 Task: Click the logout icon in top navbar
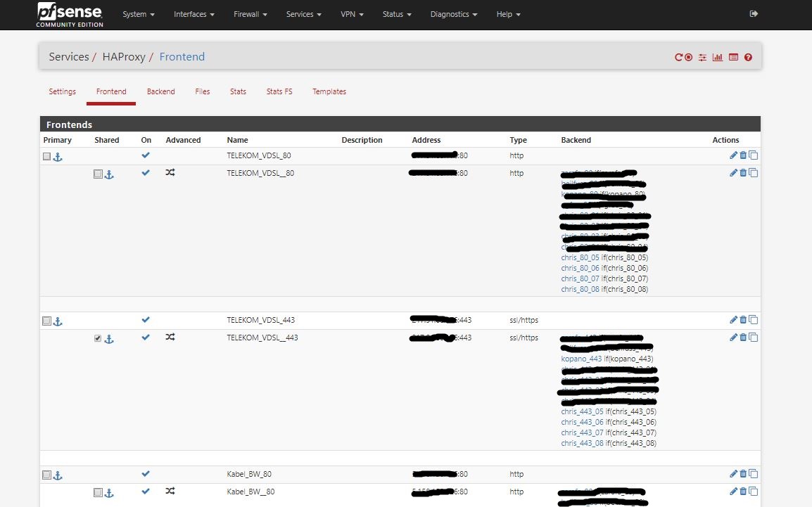pyautogui.click(x=754, y=13)
